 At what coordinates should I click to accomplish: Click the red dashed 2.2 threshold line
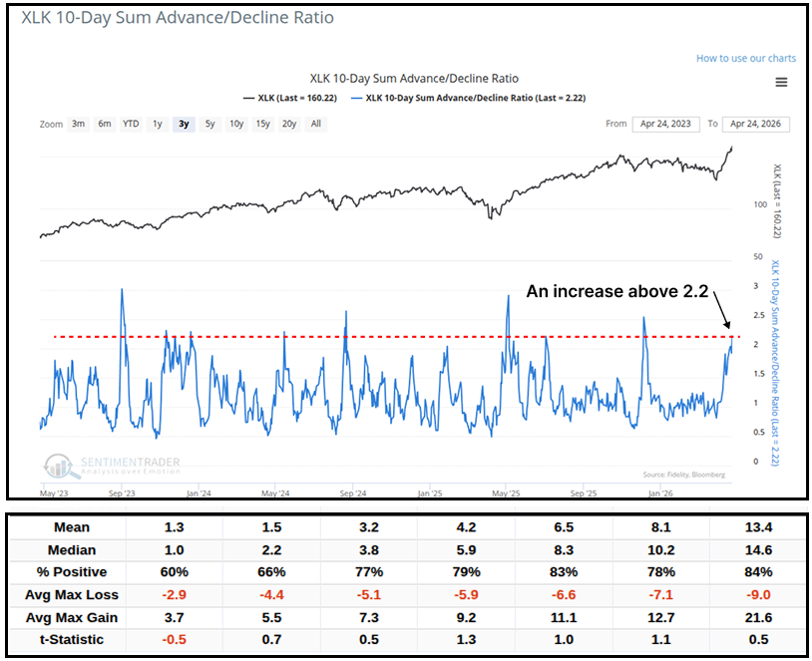(x=399, y=337)
